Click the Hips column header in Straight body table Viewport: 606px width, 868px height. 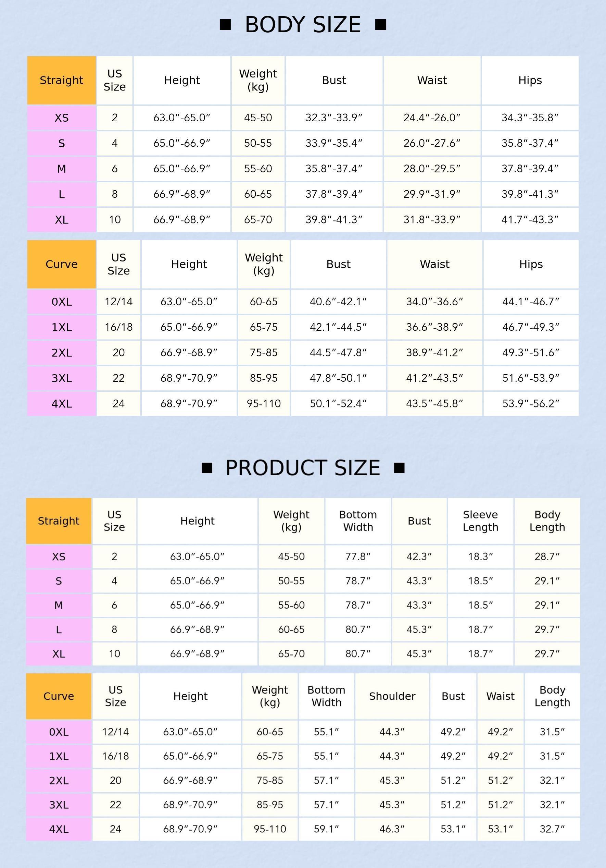coord(530,80)
